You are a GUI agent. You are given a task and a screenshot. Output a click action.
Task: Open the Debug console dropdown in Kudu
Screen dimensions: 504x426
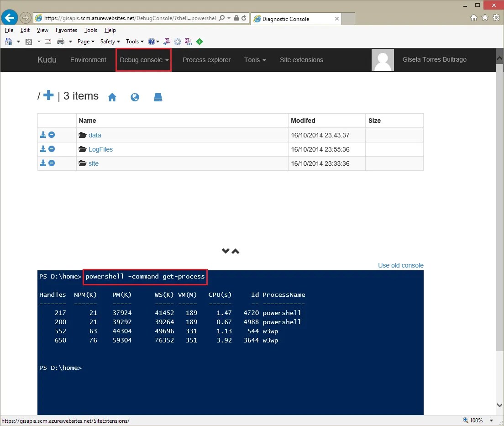144,60
